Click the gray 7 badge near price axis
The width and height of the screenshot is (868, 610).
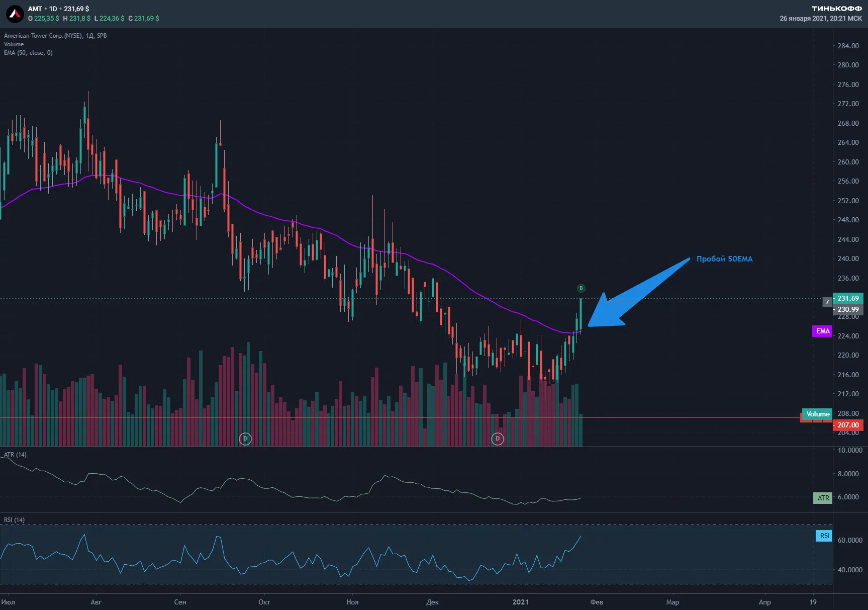click(x=827, y=302)
